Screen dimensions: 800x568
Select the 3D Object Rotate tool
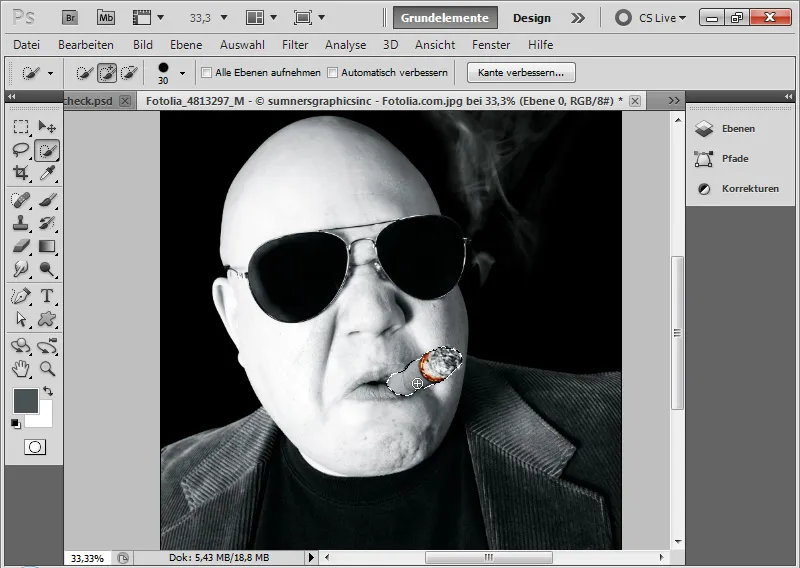(21, 345)
